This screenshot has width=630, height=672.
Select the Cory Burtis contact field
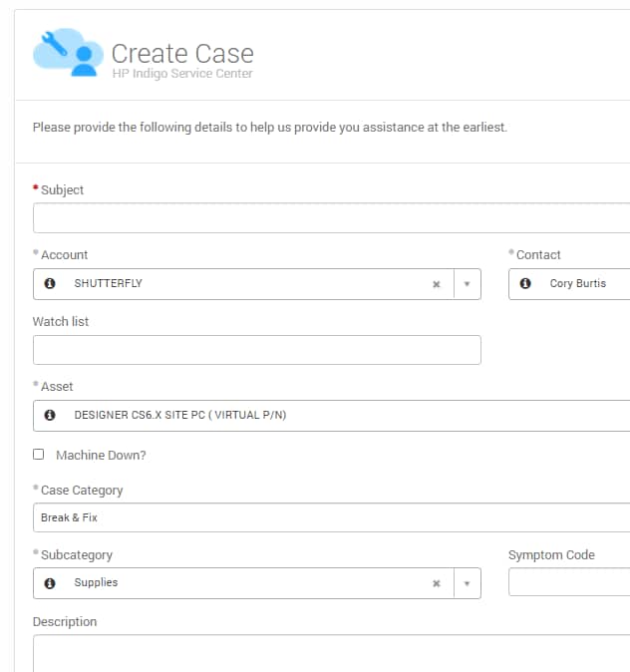569,284
